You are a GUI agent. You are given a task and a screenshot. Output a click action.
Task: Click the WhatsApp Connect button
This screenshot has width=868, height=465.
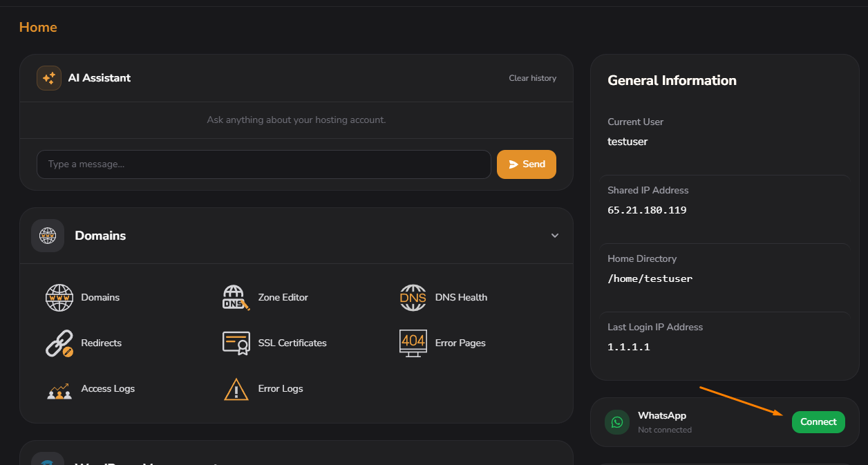click(818, 422)
